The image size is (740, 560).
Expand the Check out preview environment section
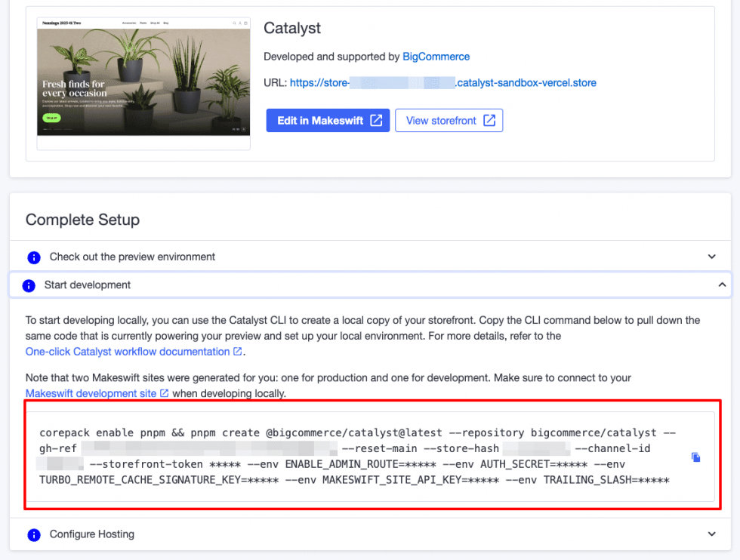click(x=711, y=257)
